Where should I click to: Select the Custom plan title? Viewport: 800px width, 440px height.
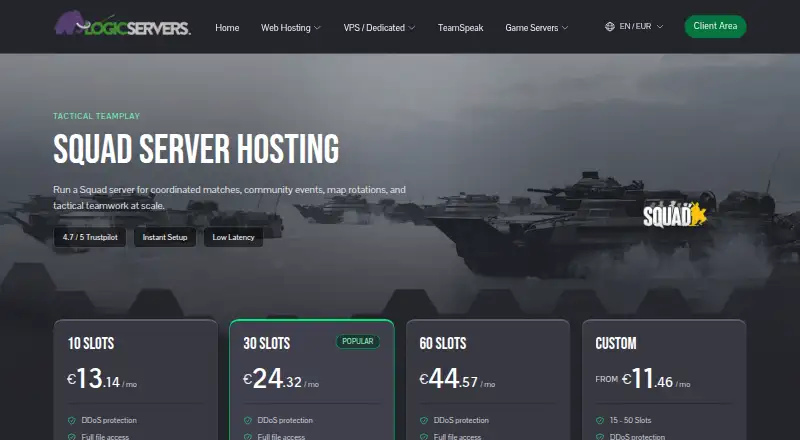616,344
